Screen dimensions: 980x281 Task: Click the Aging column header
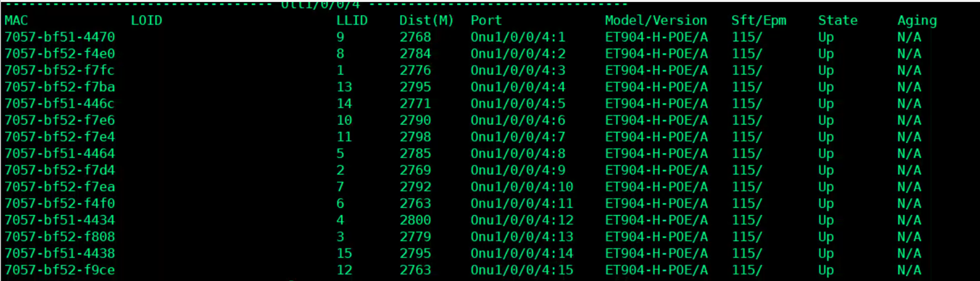[x=917, y=21]
